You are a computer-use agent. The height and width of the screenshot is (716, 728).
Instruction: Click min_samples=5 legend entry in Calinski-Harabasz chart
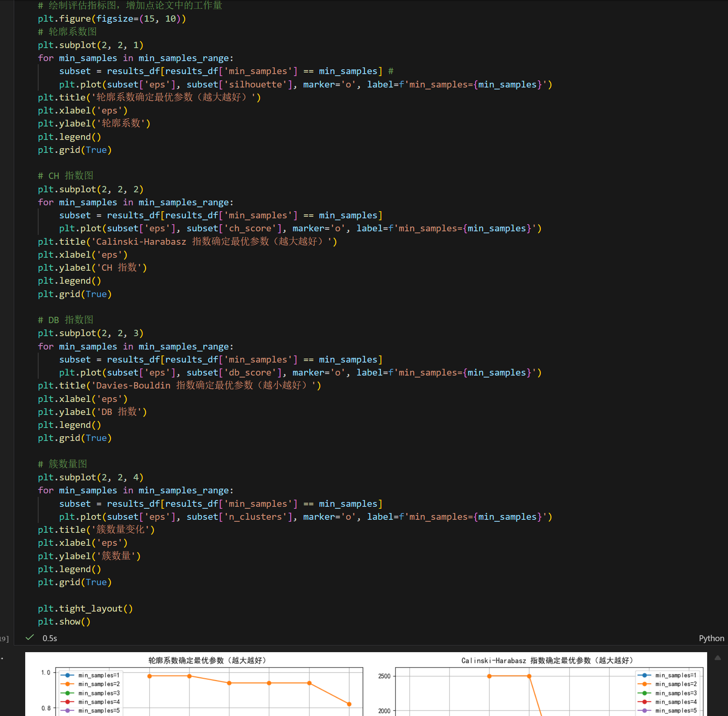coord(667,710)
